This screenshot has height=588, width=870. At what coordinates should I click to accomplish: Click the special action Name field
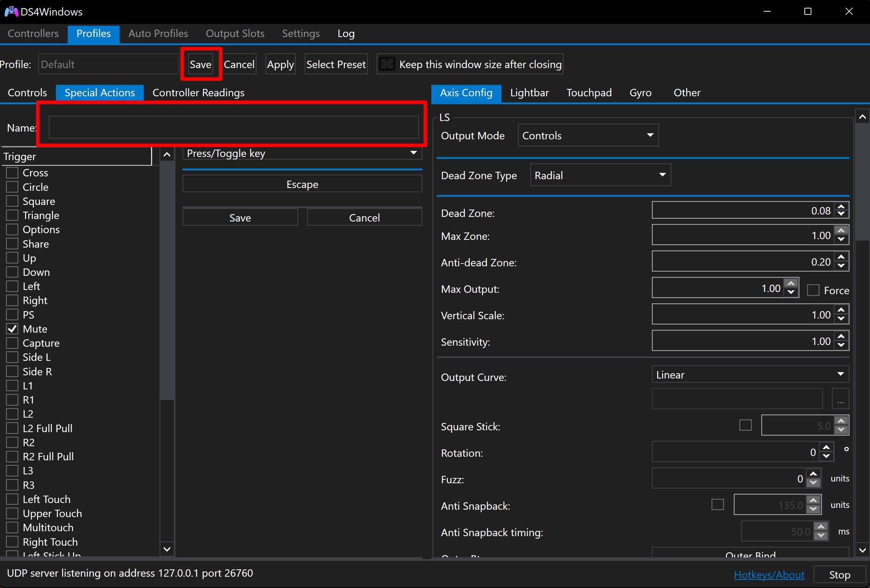234,127
